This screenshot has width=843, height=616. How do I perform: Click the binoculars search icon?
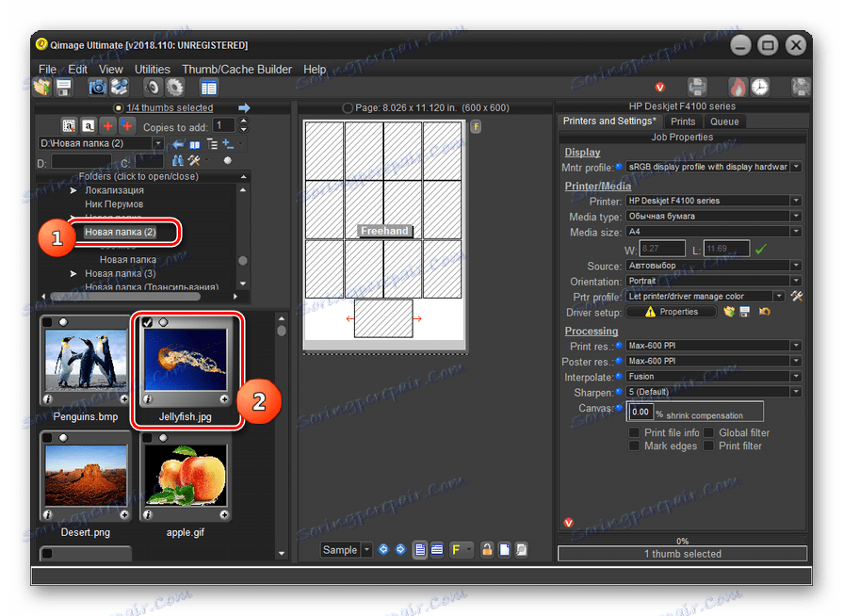(x=178, y=160)
